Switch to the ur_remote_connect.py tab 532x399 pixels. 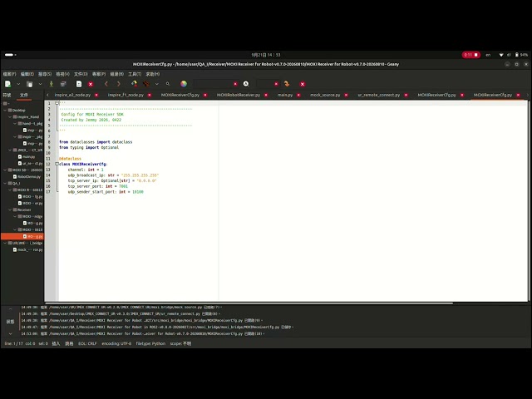click(379, 95)
